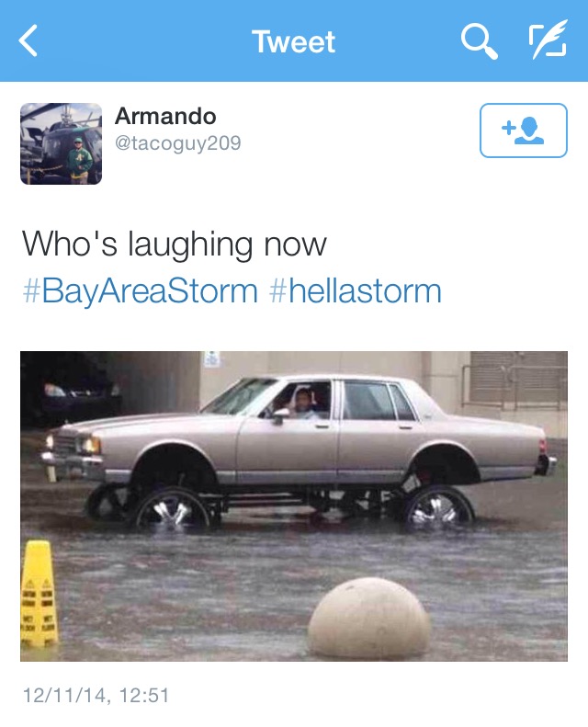This screenshot has width=588, height=727.
Task: Follow Armando using the add-user button
Action: click(523, 131)
